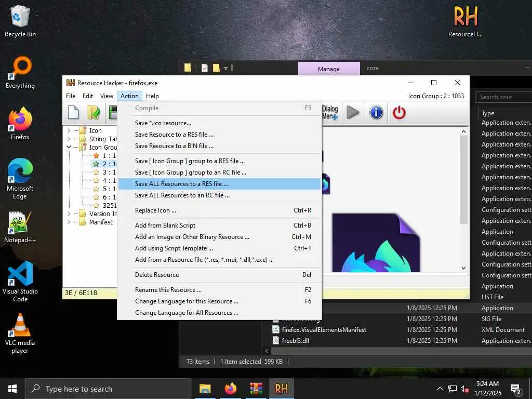
Task: Choose Replace Icon menu entry
Action: [220, 210]
